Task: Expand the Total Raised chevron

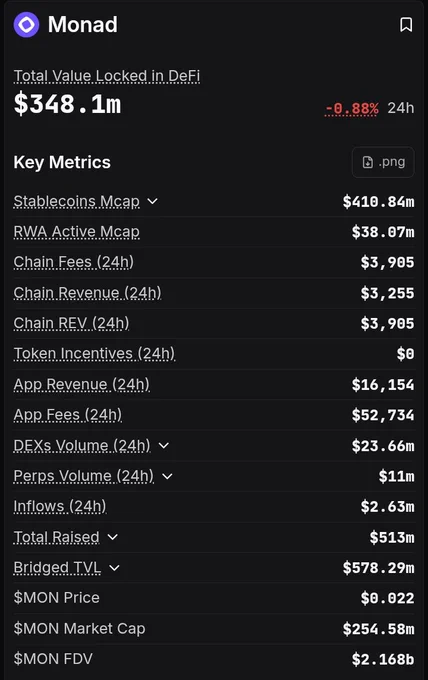Action: 112,537
